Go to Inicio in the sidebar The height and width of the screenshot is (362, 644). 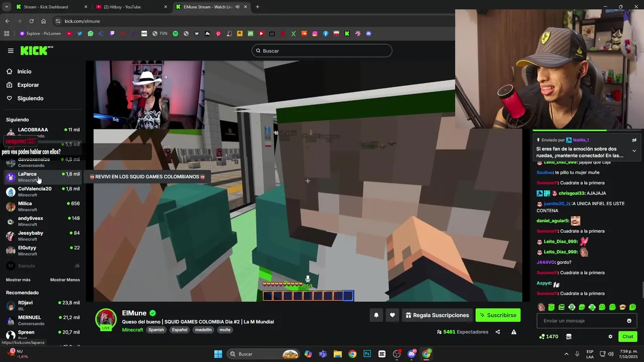[x=24, y=71]
